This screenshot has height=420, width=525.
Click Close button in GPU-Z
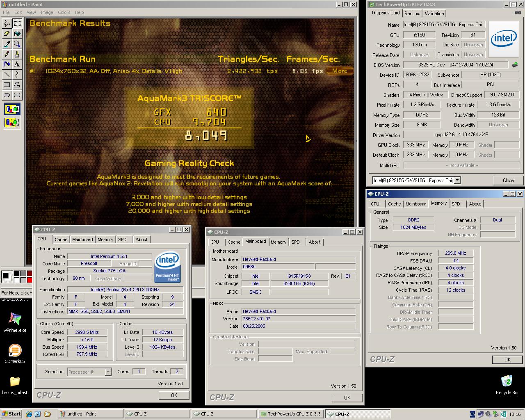(x=508, y=180)
